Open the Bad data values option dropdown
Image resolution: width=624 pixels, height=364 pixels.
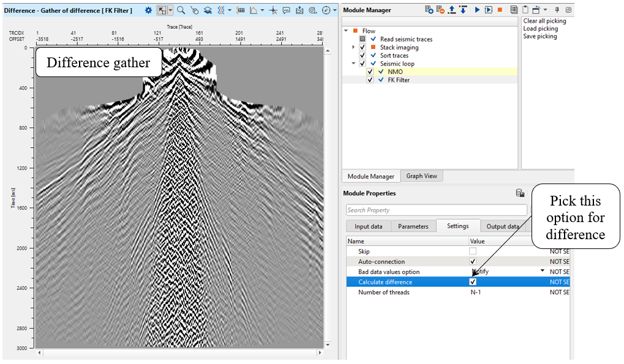(x=542, y=272)
